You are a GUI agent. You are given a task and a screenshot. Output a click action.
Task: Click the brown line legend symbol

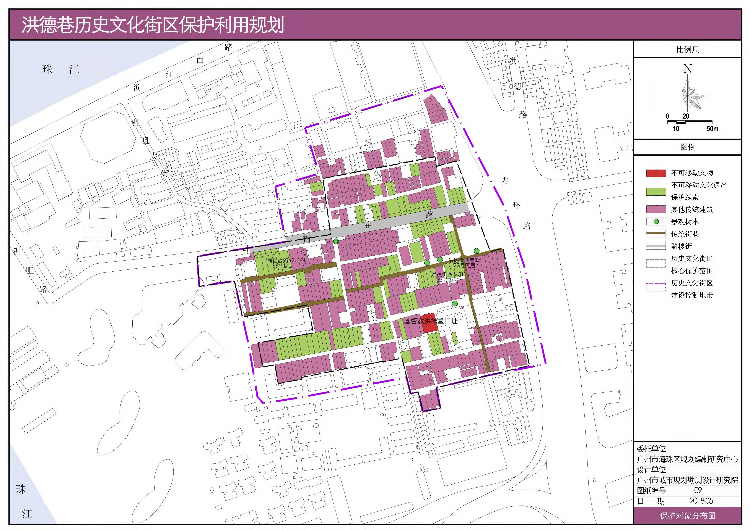[656, 234]
